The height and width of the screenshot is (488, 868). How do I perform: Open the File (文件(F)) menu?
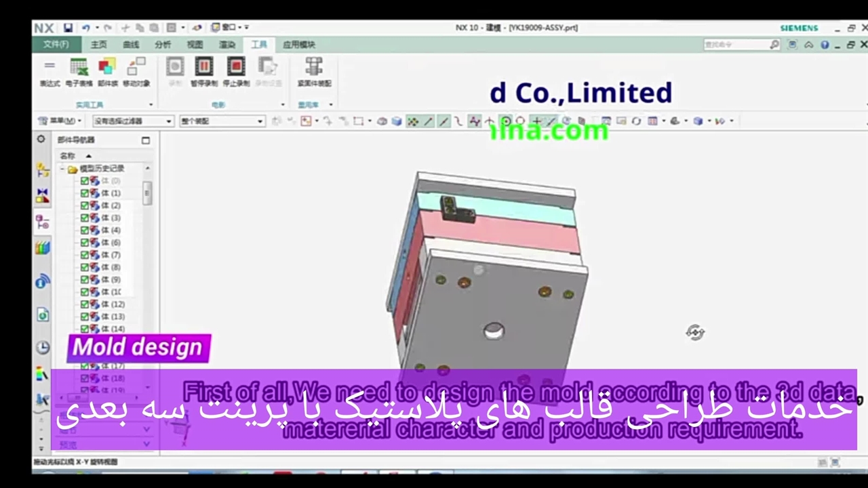(x=56, y=45)
